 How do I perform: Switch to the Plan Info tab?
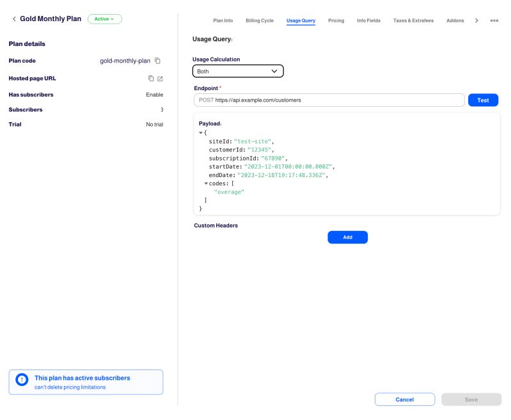(223, 20)
